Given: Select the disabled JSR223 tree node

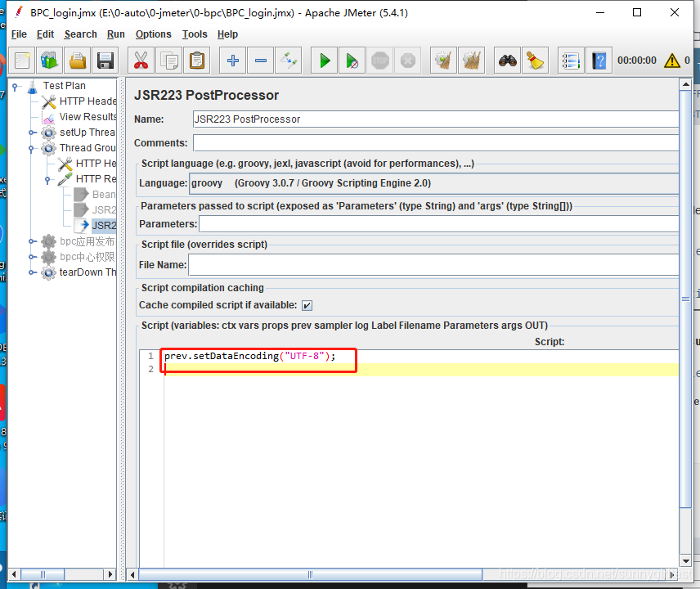Looking at the screenshot, I should tap(104, 210).
